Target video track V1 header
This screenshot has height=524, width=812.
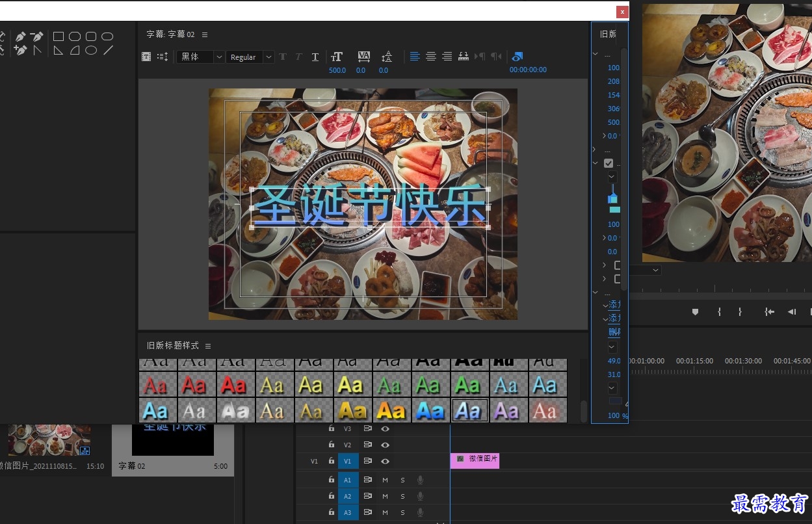pyautogui.click(x=347, y=461)
